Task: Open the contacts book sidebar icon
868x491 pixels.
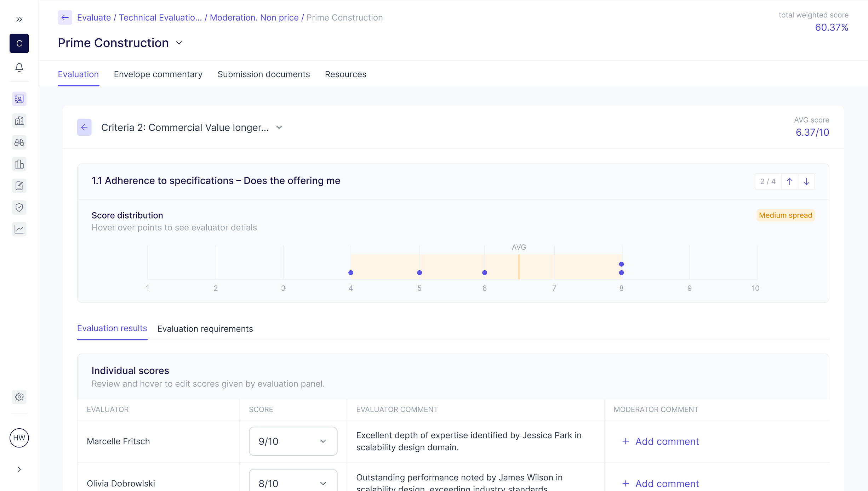Action: (x=19, y=99)
